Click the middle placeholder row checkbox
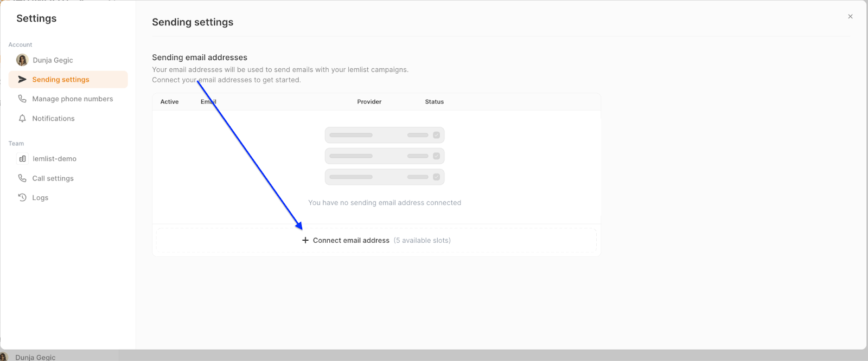The width and height of the screenshot is (868, 361). click(436, 156)
